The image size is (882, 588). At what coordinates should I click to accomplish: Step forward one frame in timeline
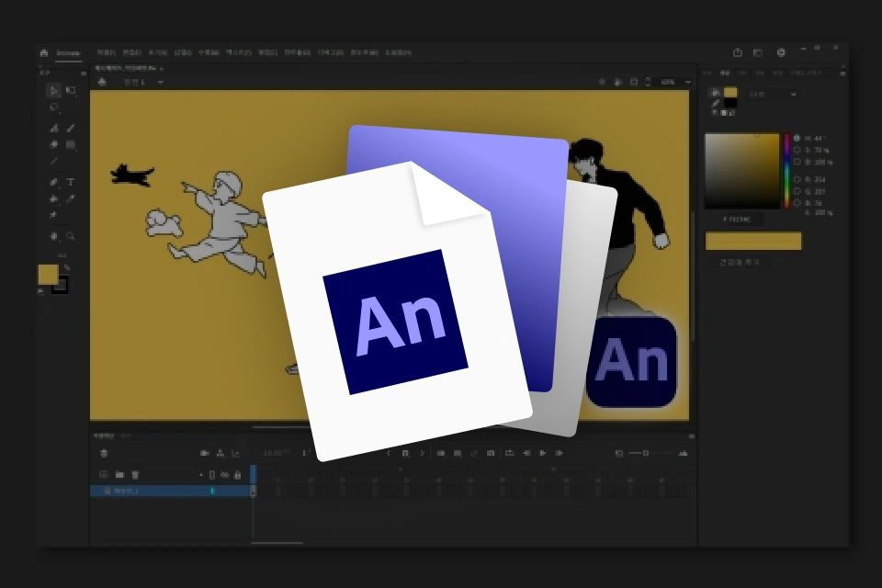559,453
